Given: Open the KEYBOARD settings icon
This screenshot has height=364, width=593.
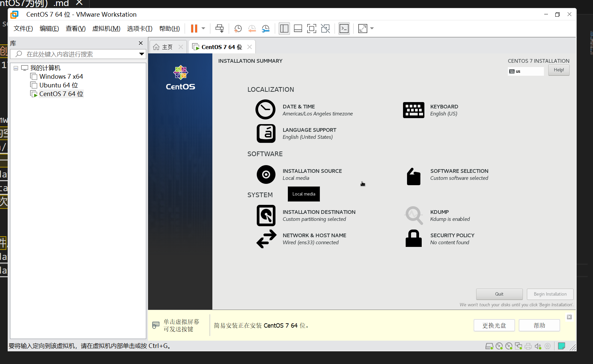Looking at the screenshot, I should pos(413,110).
